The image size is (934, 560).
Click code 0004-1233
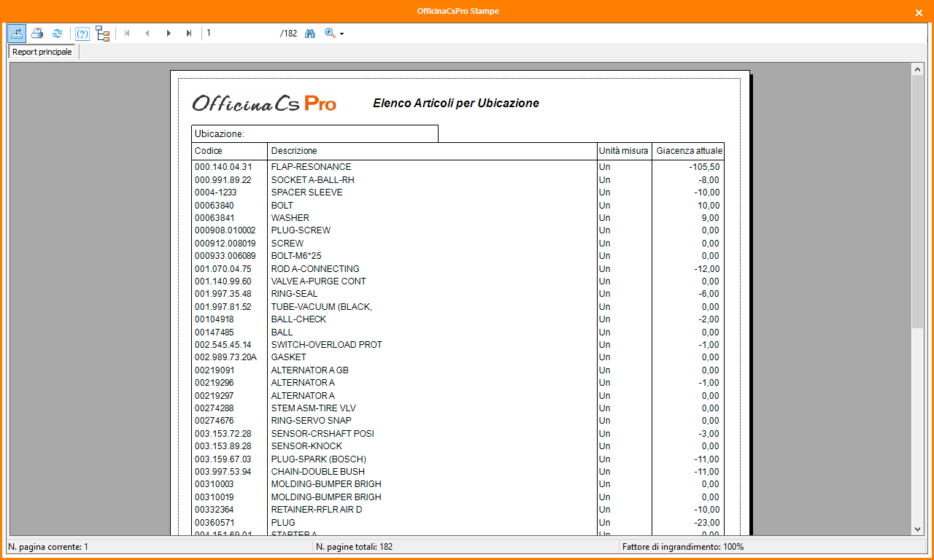217,192
